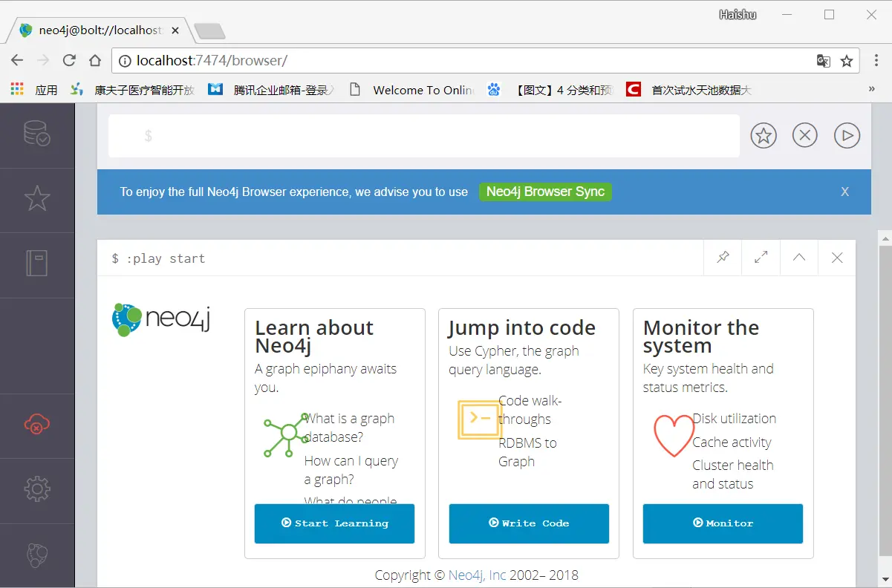Click "Disk utilization" text
The height and width of the screenshot is (588, 892).
735,419
